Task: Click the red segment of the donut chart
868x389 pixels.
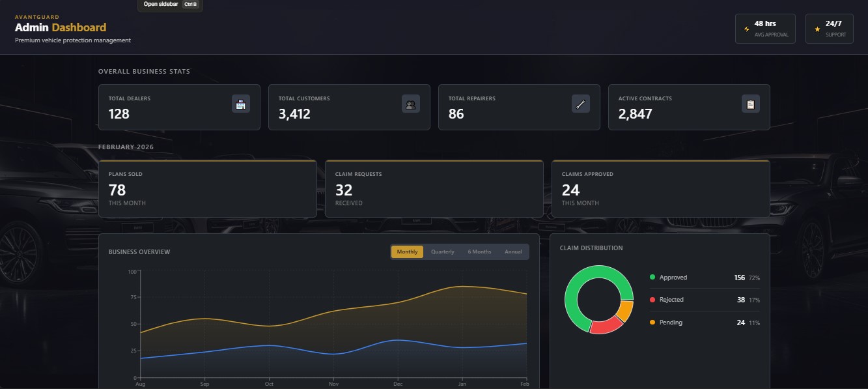Action: (x=607, y=325)
